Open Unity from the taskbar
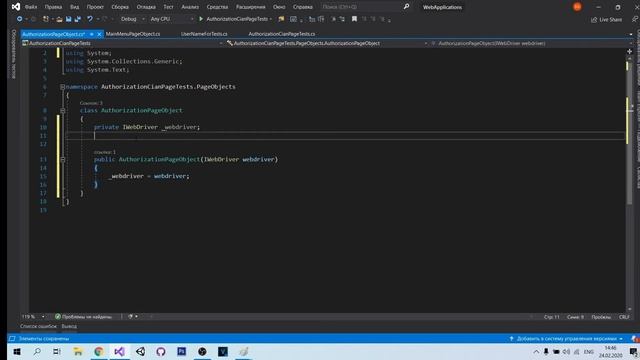Viewport: 640px width, 360px height. [x=140, y=351]
